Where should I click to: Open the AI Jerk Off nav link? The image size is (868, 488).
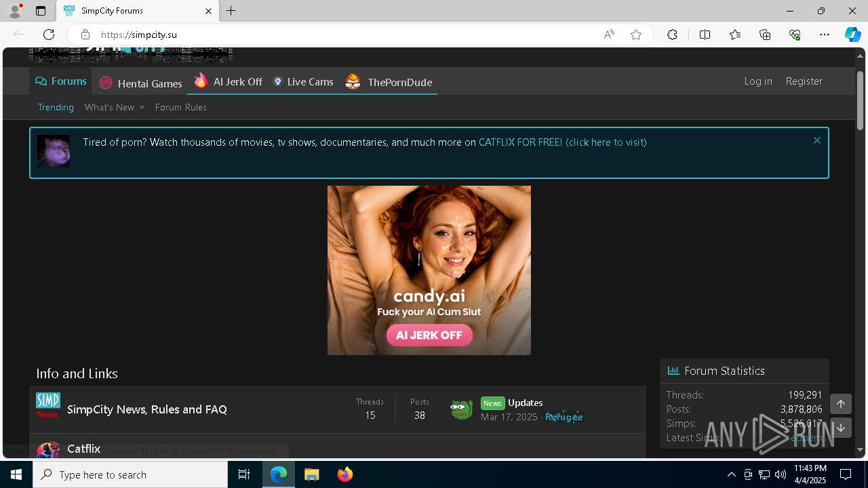click(x=229, y=81)
